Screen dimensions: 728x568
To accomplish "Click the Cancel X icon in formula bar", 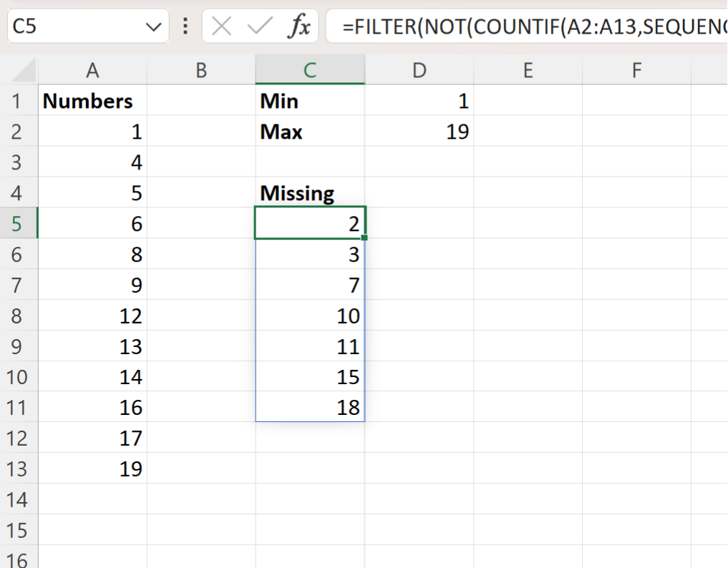I will (x=222, y=27).
